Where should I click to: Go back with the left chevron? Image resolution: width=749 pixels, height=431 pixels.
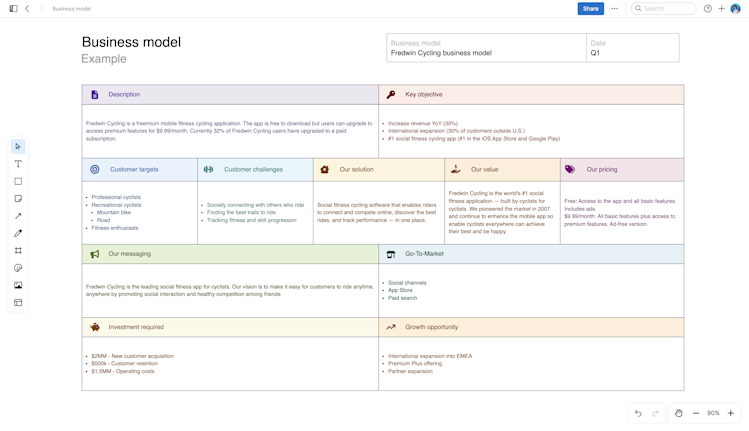pyautogui.click(x=27, y=9)
